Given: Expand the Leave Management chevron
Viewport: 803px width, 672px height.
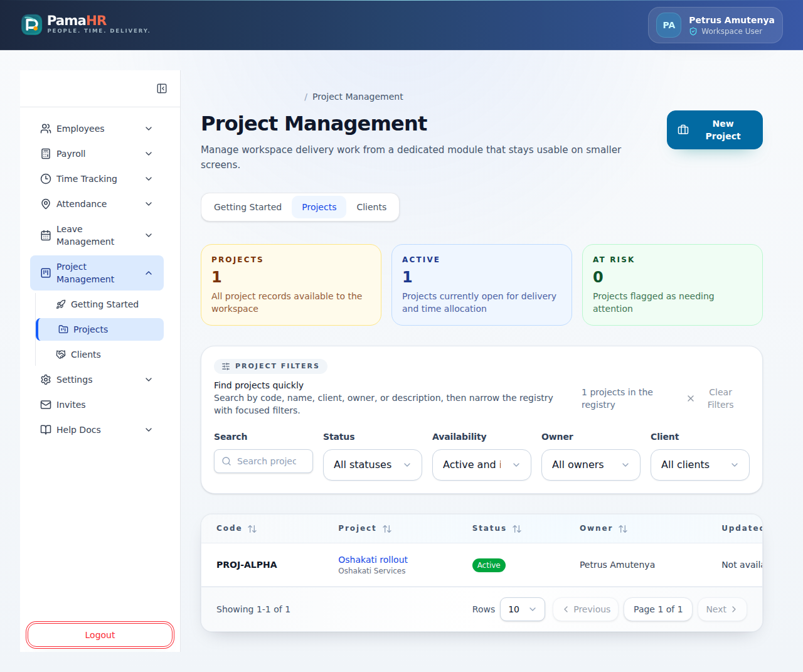Looking at the screenshot, I should pyautogui.click(x=149, y=235).
